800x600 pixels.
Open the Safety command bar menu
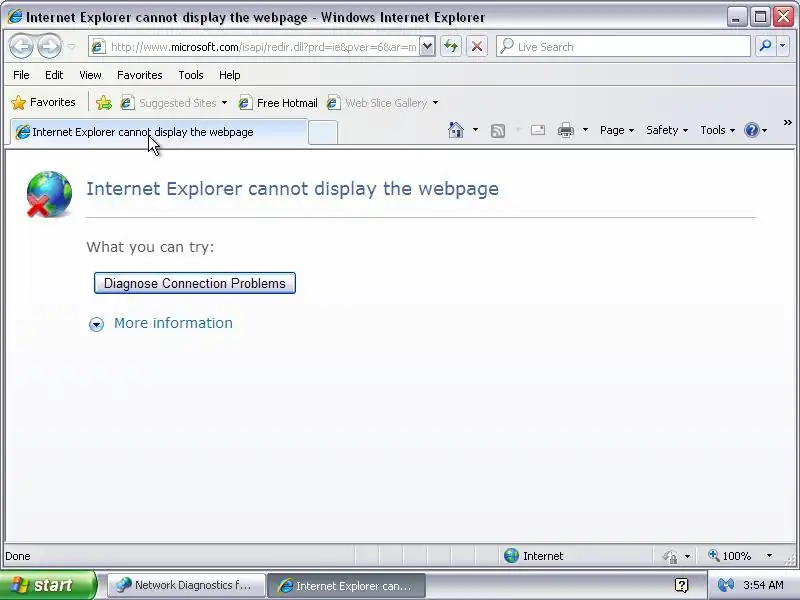[667, 130]
